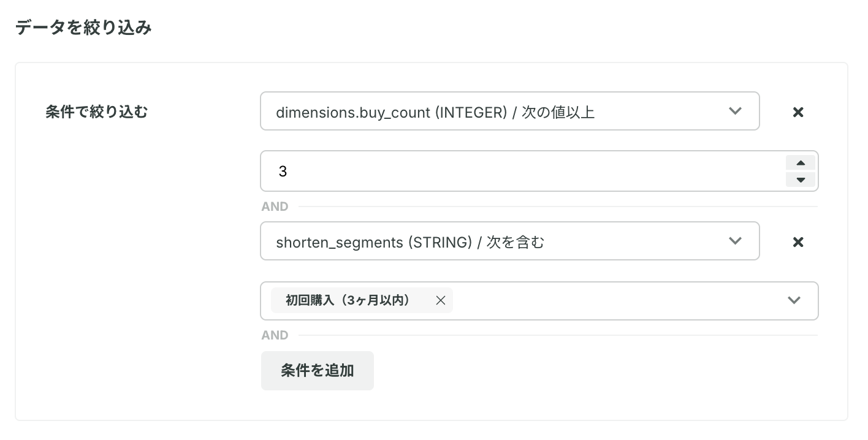Decrease the value with the down stepper arrow
Screen dimensions: 868x440
[800, 180]
